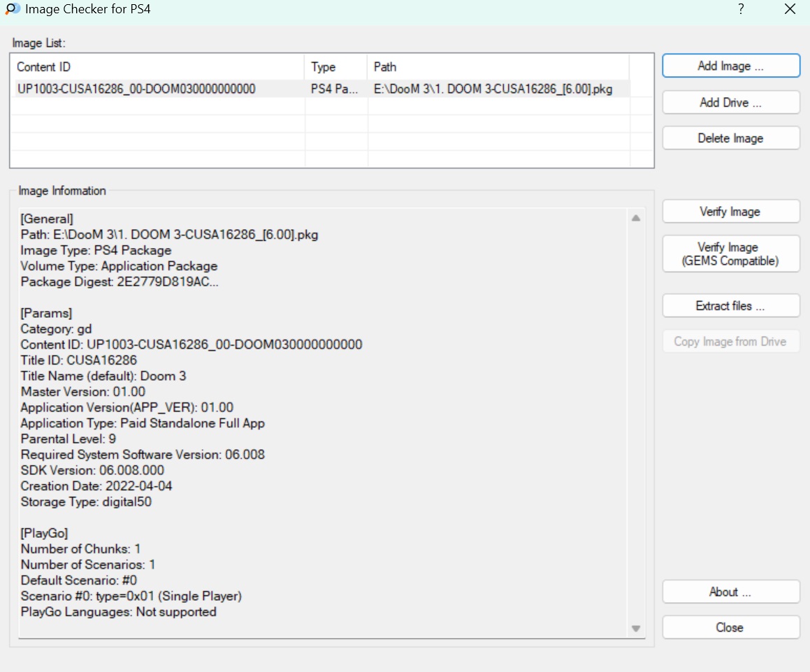Open the Extract files dialog
The image size is (810, 672).
pos(730,306)
